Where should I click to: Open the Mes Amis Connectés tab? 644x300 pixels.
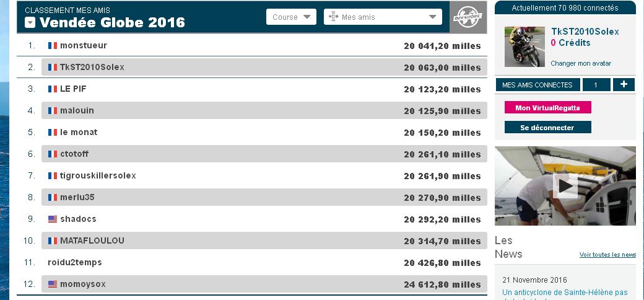coord(537,85)
